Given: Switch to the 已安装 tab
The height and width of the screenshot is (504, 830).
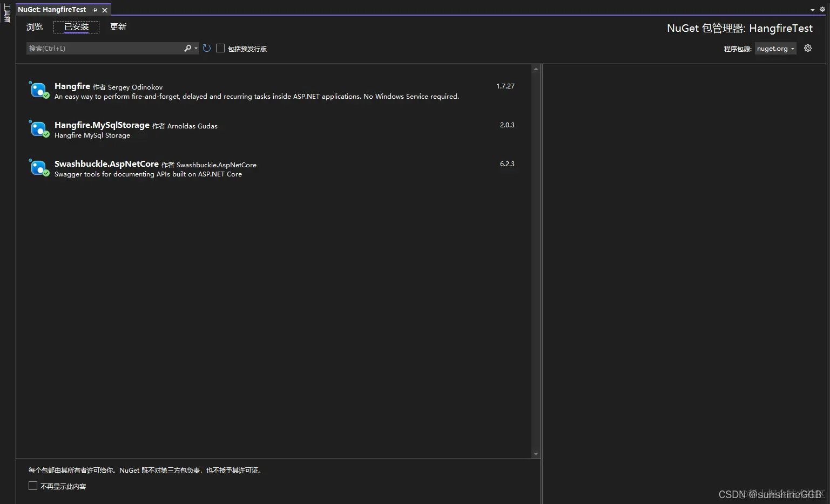Looking at the screenshot, I should [76, 27].
